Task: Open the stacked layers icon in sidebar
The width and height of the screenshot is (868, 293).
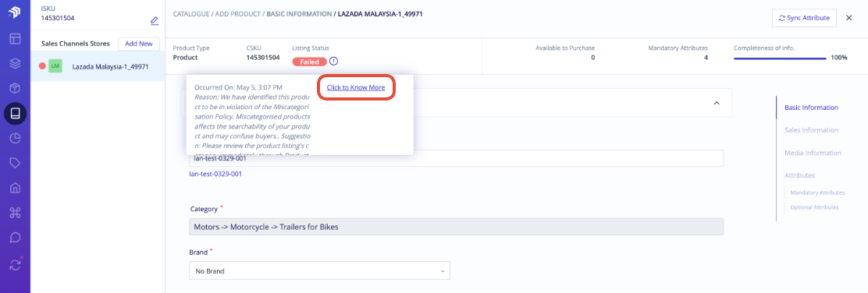Action: coord(15,64)
